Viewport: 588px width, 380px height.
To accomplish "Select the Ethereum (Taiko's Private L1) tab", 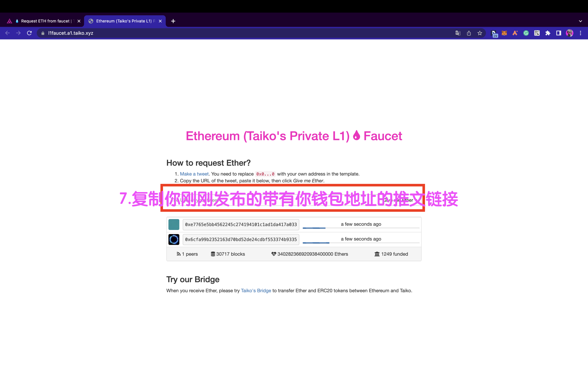I will pyautogui.click(x=124, y=21).
